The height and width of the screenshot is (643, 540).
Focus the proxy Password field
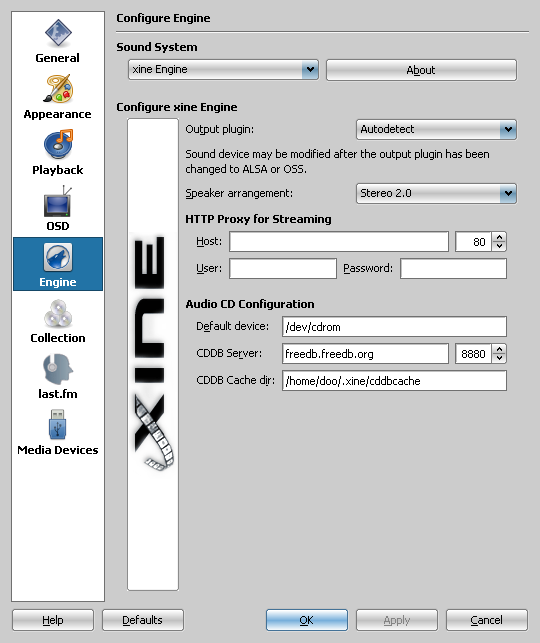[453, 269]
